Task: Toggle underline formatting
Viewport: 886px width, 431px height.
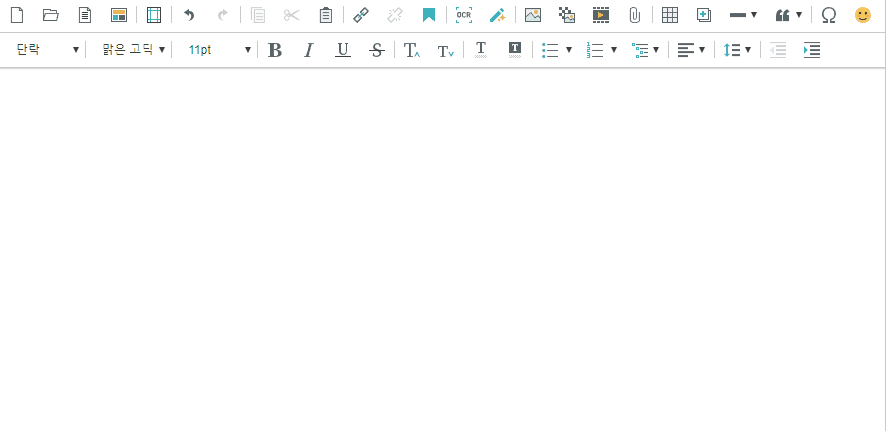Action: 342,50
